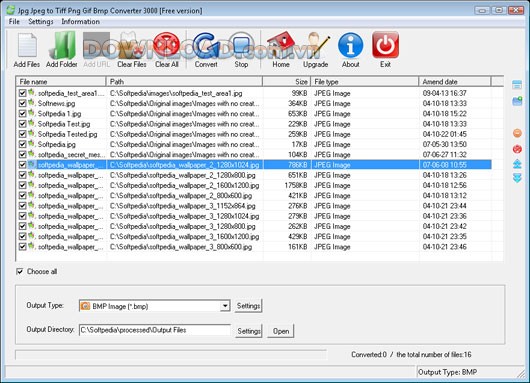
Task: Open the Settings menu
Action: (x=41, y=22)
